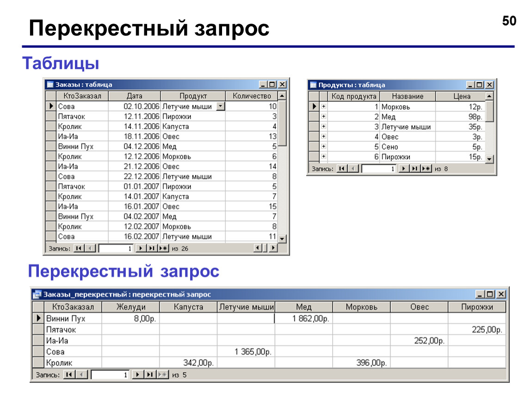Jump to last record in Продукты table

pyautogui.click(x=414, y=169)
